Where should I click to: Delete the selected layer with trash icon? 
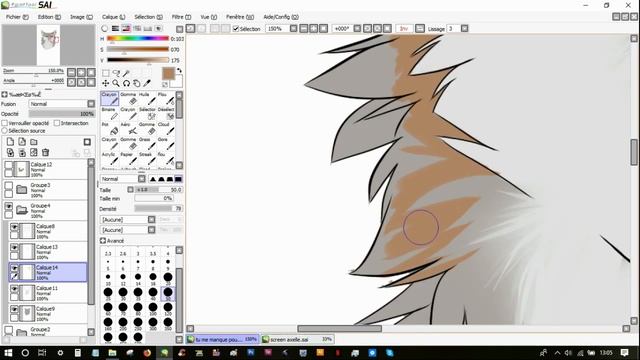tap(45, 153)
